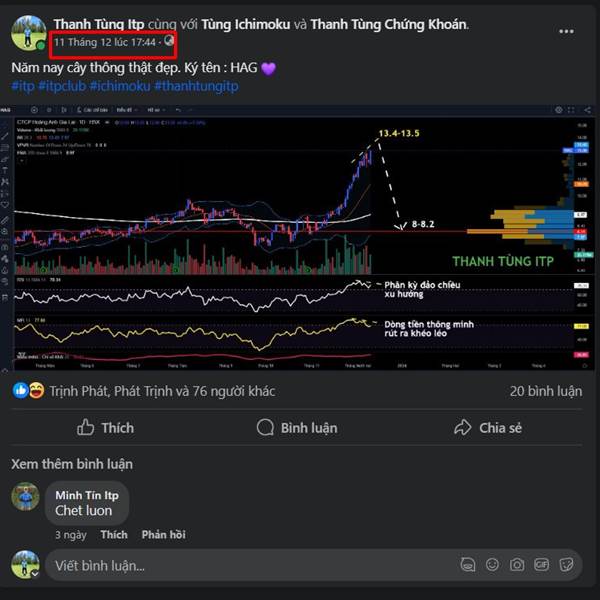
Task: Reply with Phản hồi to Minh Tín comment
Action: [163, 535]
